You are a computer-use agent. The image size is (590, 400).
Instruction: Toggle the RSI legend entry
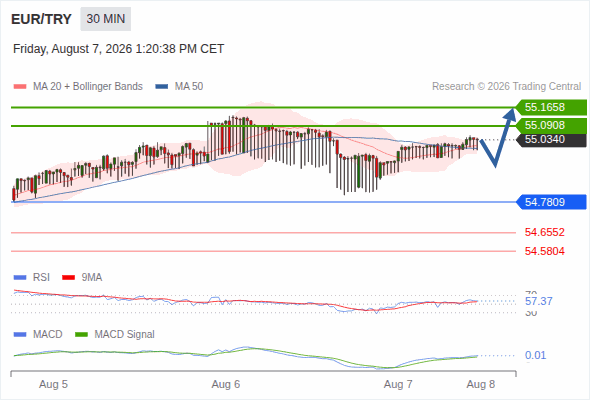(x=32, y=277)
